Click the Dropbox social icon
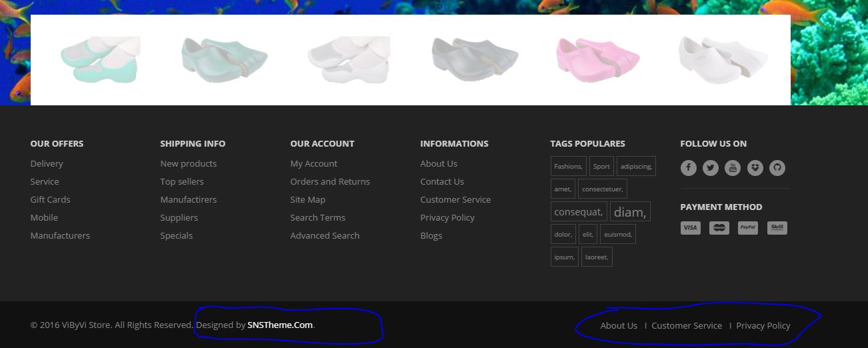 coord(755,168)
